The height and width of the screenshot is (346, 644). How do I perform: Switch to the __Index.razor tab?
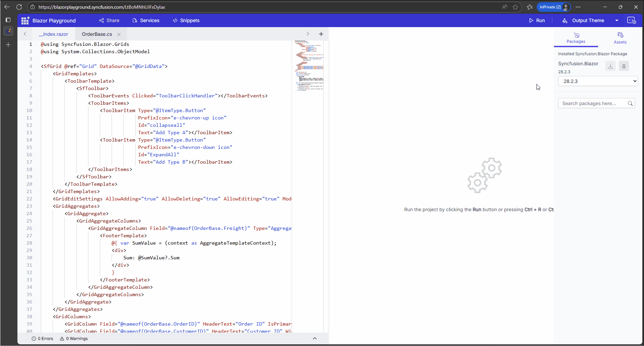[x=54, y=34]
